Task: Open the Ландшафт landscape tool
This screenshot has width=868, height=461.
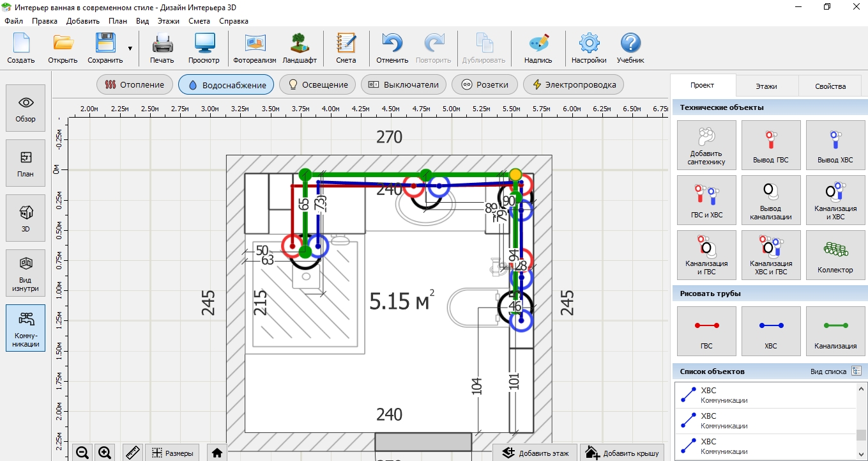Action: point(300,49)
